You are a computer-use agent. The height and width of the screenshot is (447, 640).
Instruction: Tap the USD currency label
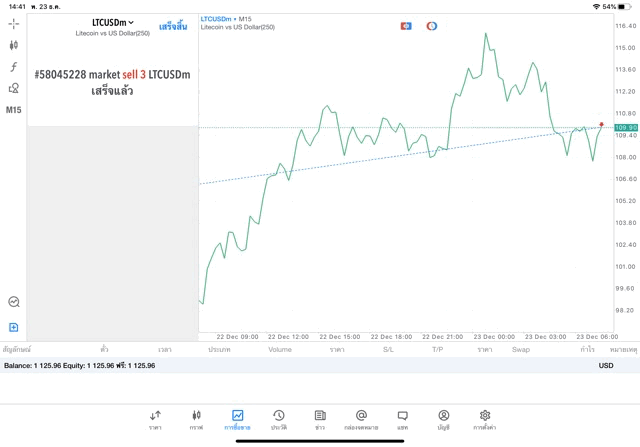point(606,365)
